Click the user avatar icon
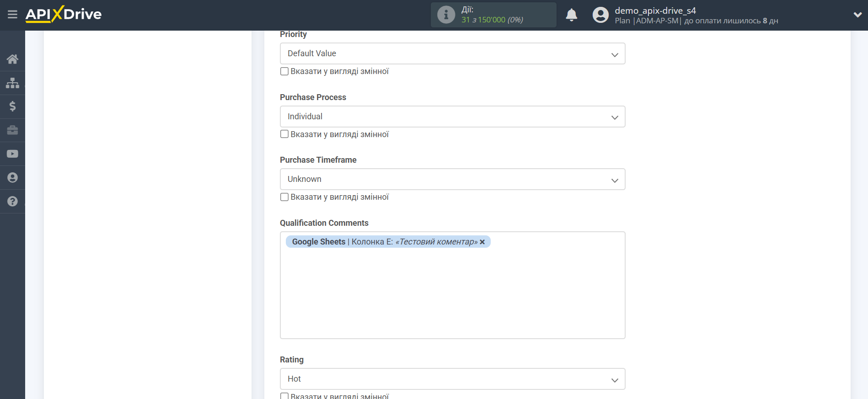Viewport: 868px width, 399px height. coord(600,15)
